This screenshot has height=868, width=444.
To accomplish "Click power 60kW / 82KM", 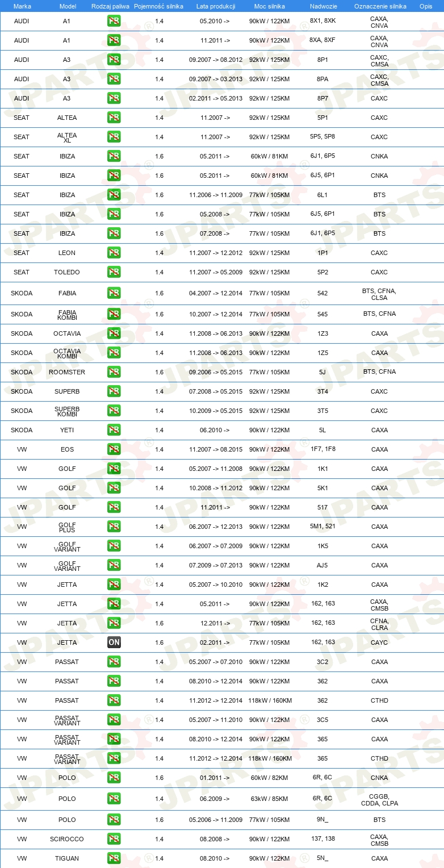I will coord(269,778).
